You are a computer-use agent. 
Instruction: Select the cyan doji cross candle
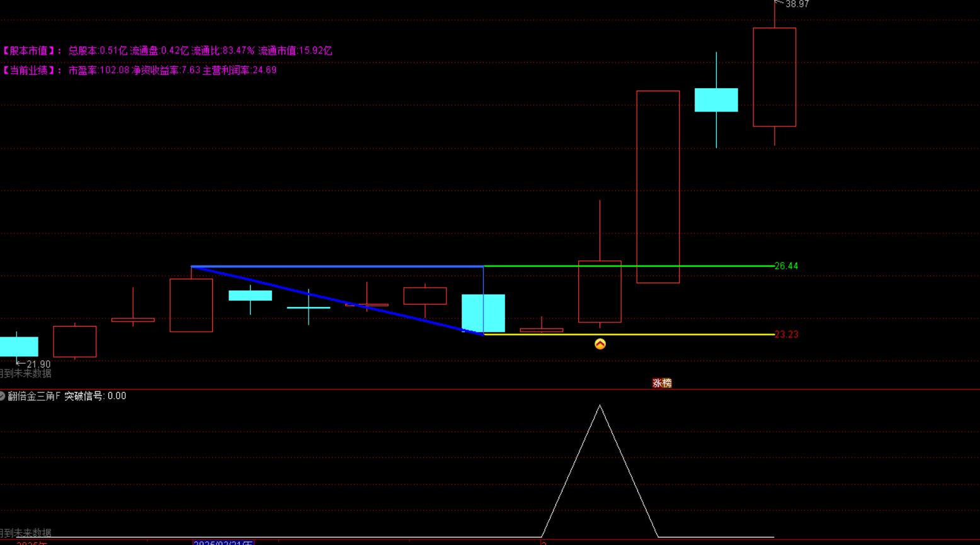click(309, 308)
